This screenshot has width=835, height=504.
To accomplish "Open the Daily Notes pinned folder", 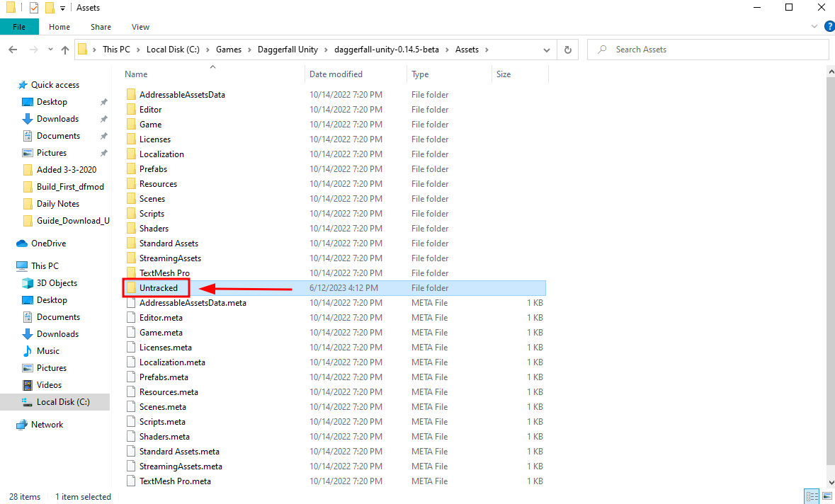I will pos(57,204).
